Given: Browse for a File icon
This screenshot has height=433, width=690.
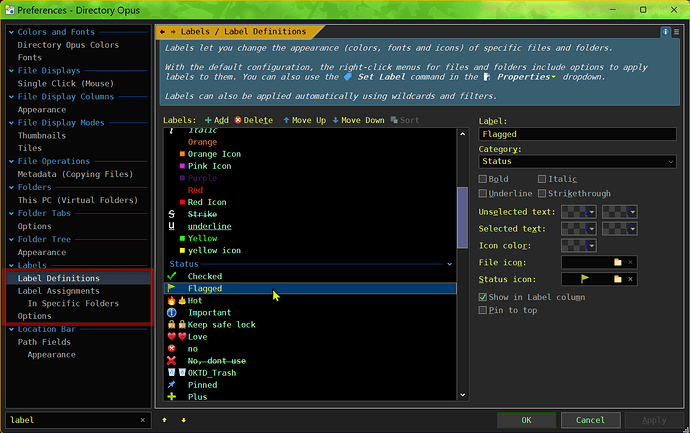Looking at the screenshot, I should pyautogui.click(x=617, y=262).
